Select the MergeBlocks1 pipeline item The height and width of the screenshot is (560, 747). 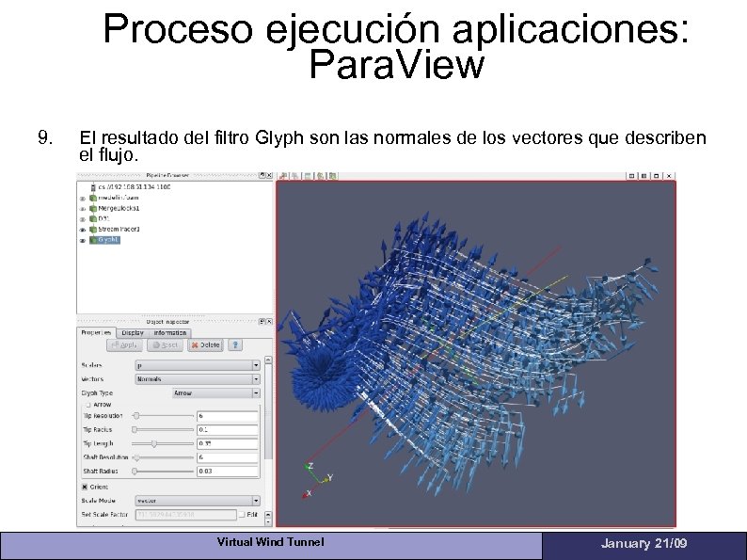coord(119,208)
